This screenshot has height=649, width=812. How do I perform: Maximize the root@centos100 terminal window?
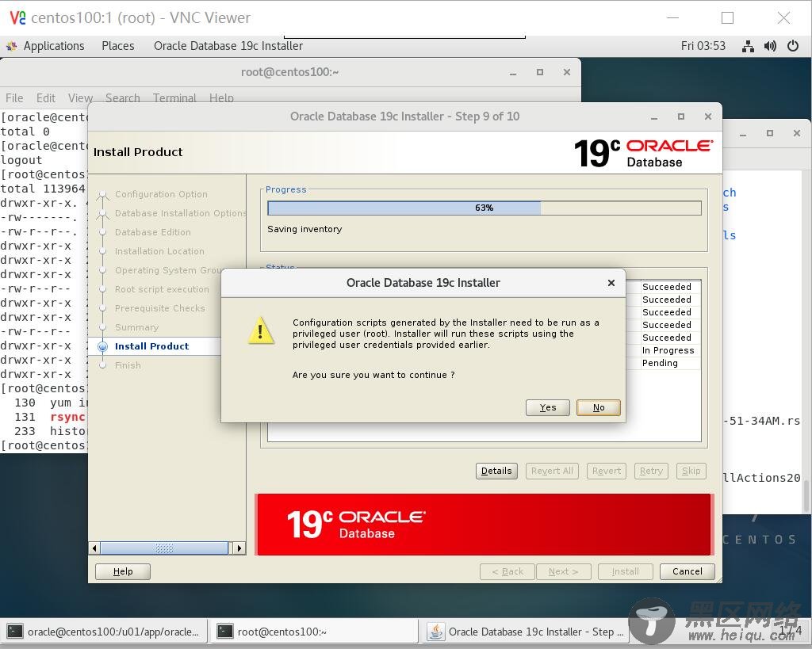539,72
